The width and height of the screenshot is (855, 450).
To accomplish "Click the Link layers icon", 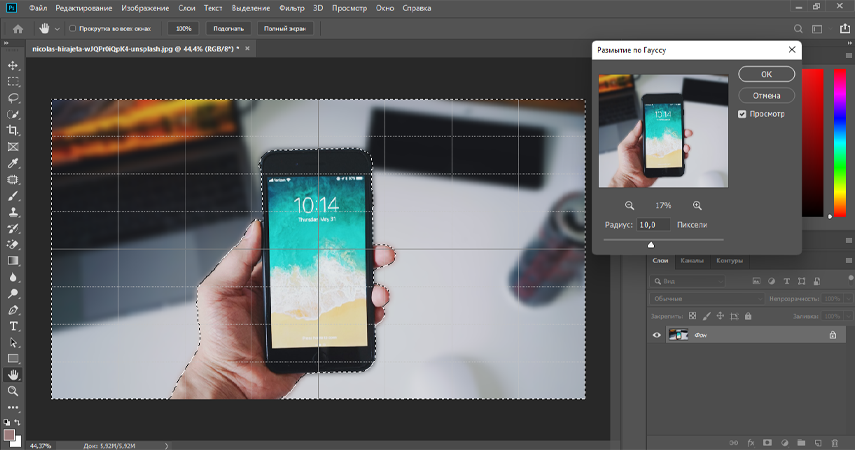I will coord(734,443).
